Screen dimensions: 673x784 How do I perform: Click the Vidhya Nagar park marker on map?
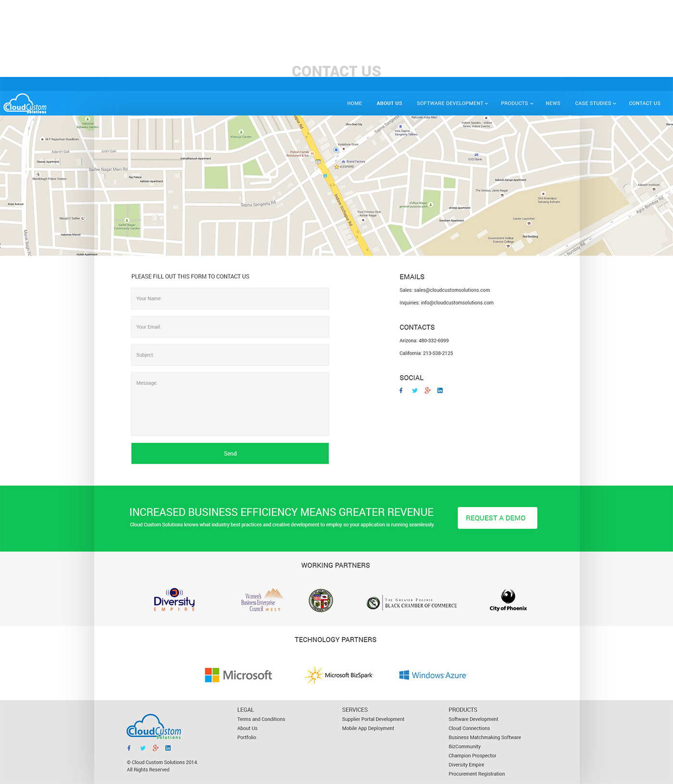point(431,205)
